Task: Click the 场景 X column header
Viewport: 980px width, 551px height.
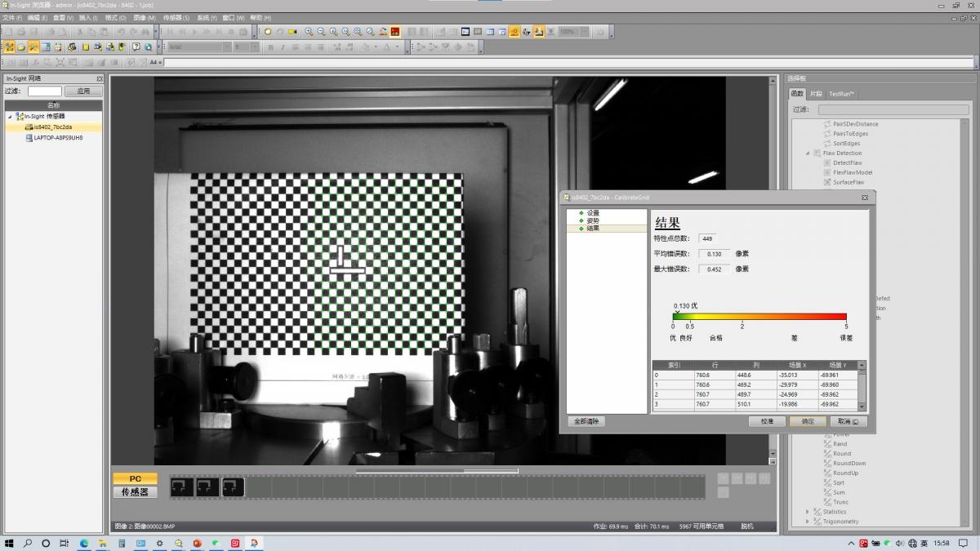Action: point(797,365)
